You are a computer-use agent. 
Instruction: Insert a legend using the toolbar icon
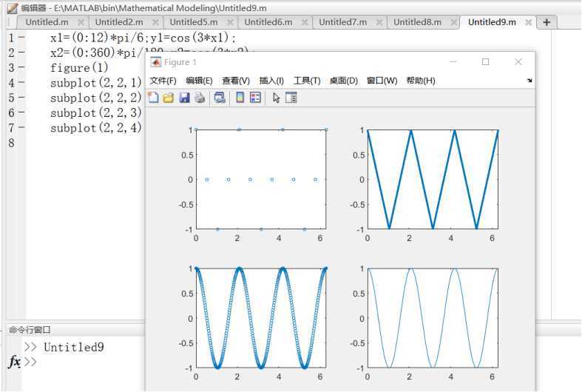[x=255, y=98]
